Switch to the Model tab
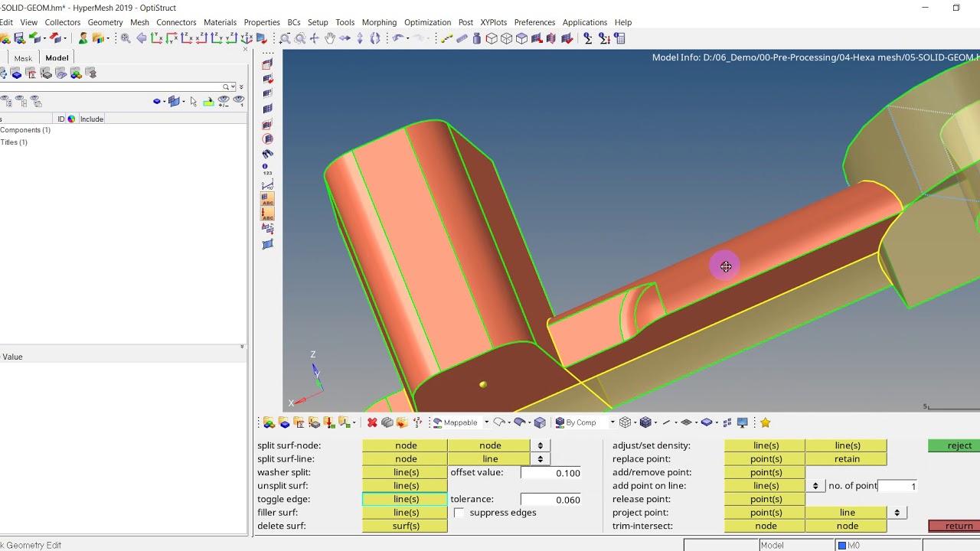 57,58
